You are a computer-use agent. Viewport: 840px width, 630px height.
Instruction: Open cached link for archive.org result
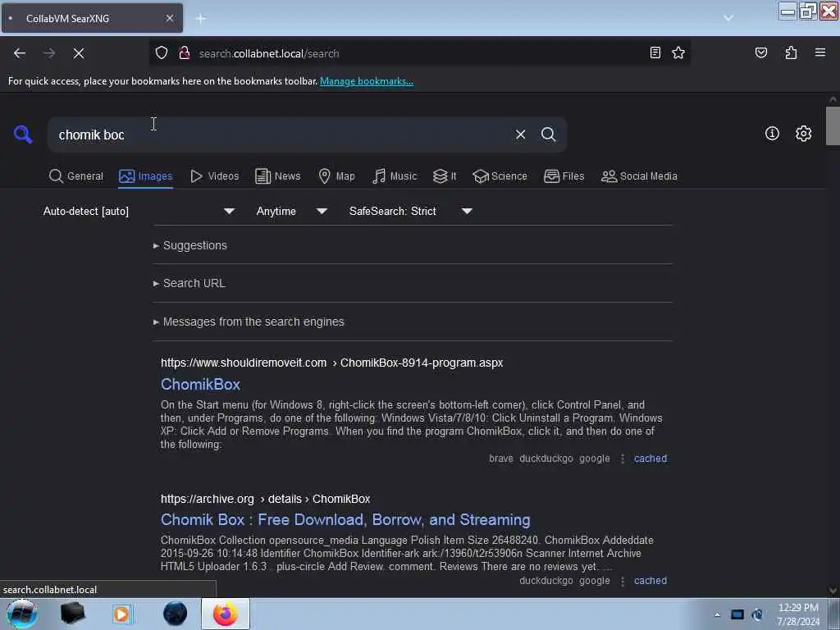pos(651,581)
